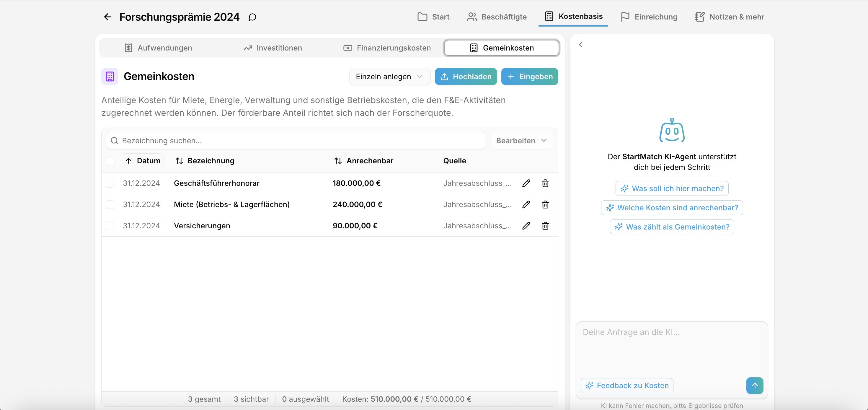The height and width of the screenshot is (410, 868).
Task: Show the Finanzierungskosten sub-tab
Action: (x=387, y=48)
